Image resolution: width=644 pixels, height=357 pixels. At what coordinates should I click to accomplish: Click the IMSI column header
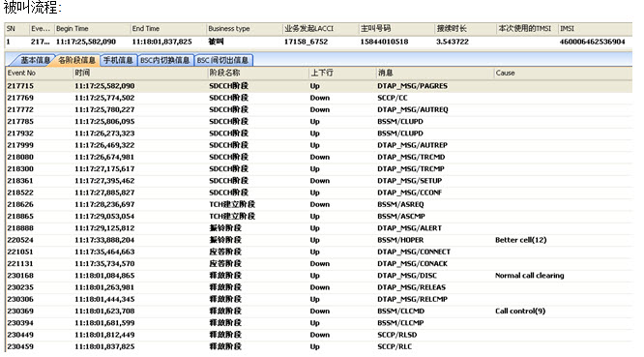click(595, 29)
